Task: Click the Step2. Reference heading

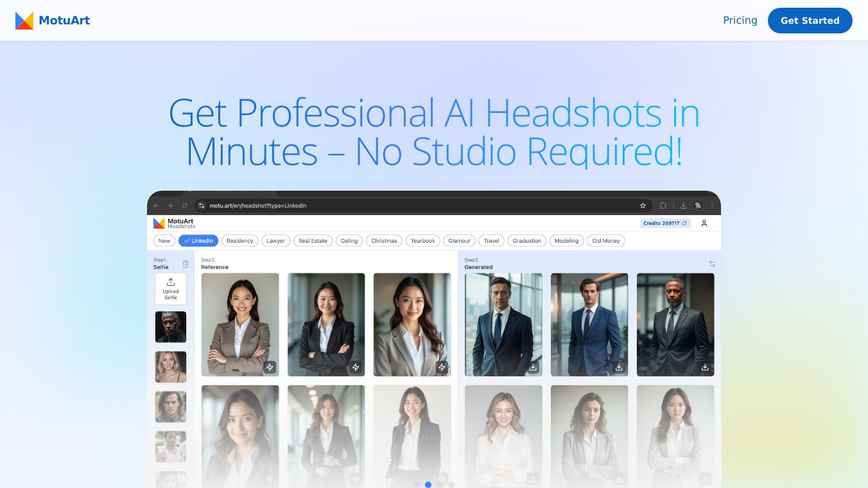Action: point(215,263)
